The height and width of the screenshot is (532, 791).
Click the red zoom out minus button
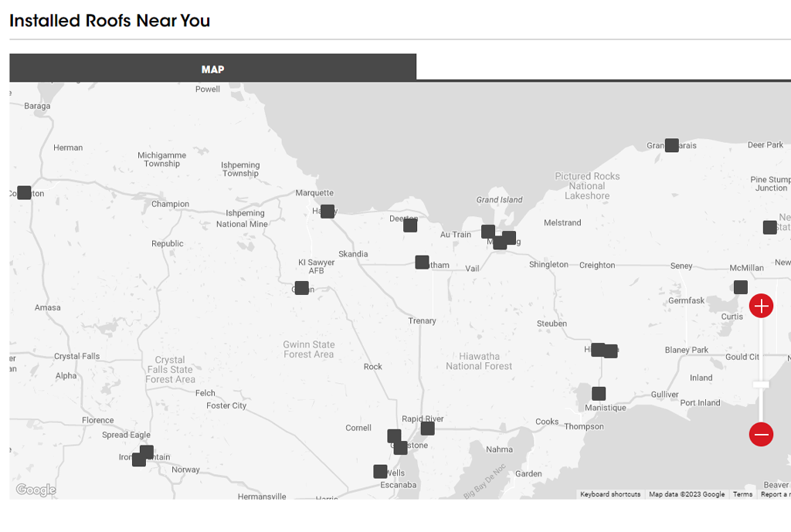click(761, 435)
